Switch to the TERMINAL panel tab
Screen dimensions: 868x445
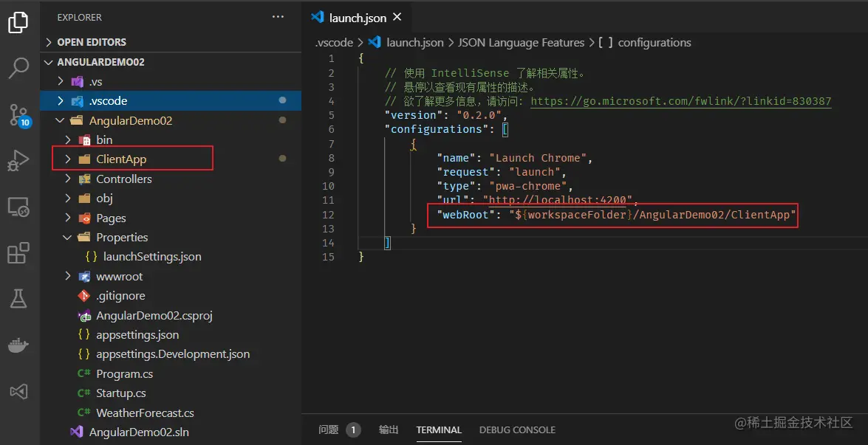coord(438,430)
